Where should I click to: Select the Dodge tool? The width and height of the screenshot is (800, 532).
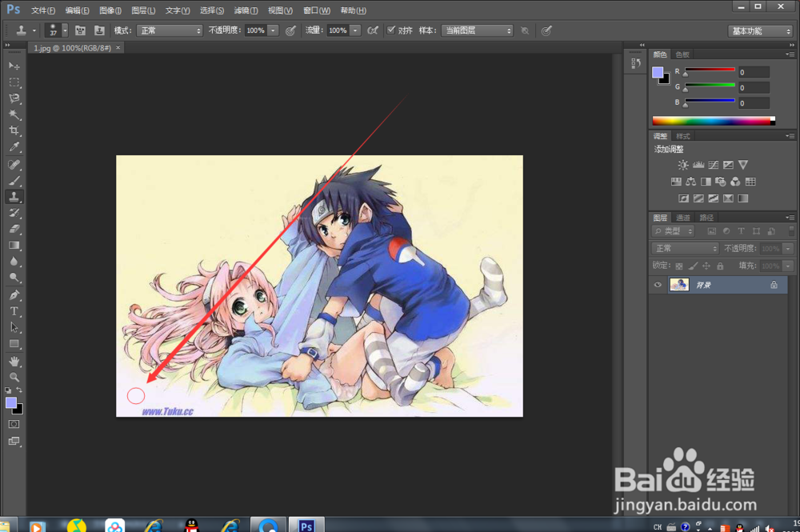coord(14,278)
